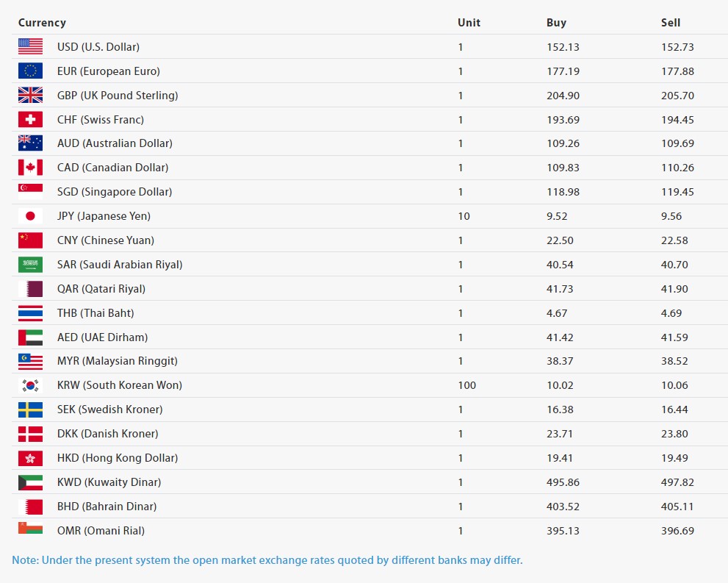The width and height of the screenshot is (728, 583).
Task: Select the USD (U.S. Dollar) label
Action: click(x=98, y=47)
